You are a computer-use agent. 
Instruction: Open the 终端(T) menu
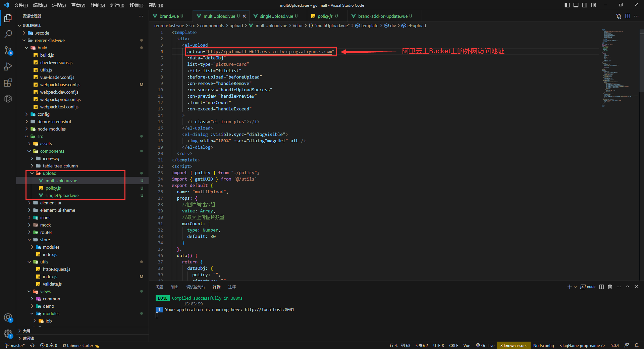pyautogui.click(x=136, y=5)
